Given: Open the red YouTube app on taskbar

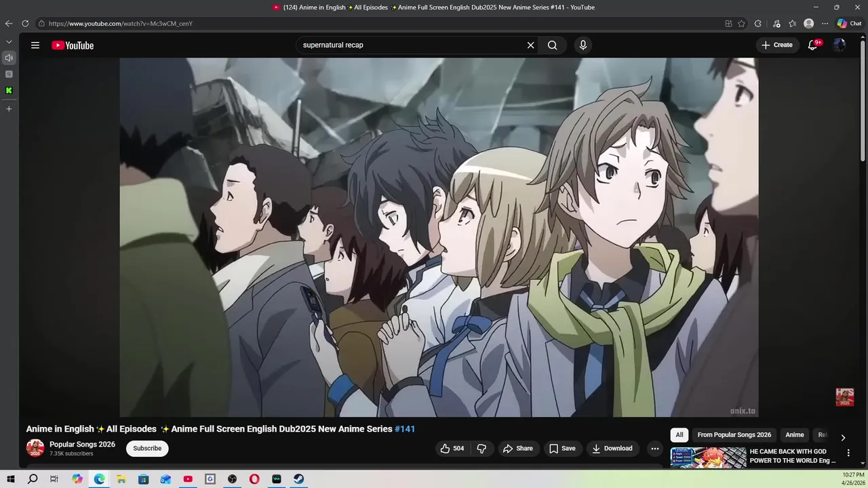Looking at the screenshot, I should click(x=188, y=479).
